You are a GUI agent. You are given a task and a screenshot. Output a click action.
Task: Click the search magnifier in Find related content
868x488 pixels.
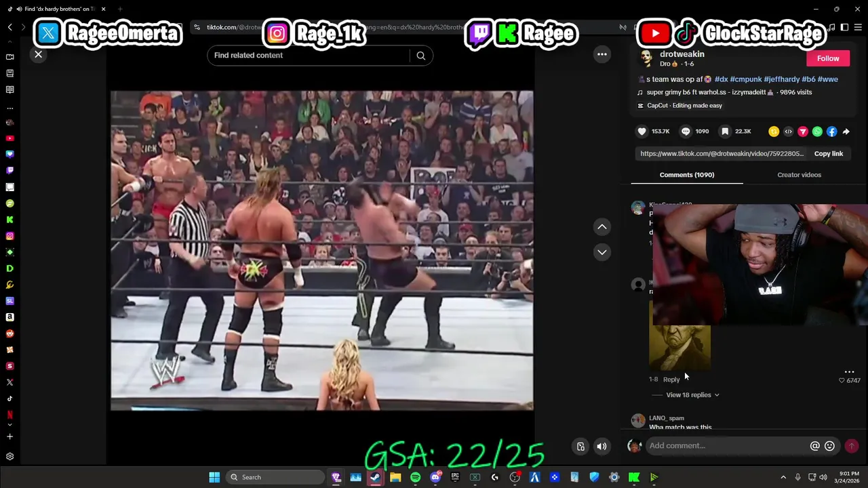coord(421,56)
